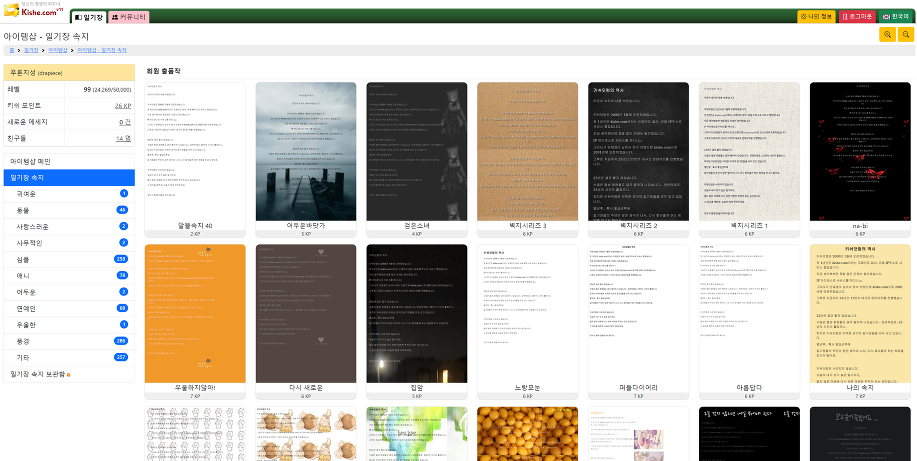Choose the 벽지시리즈 3 paper thumbnail
This screenshot has height=461, width=917.
coord(527,152)
